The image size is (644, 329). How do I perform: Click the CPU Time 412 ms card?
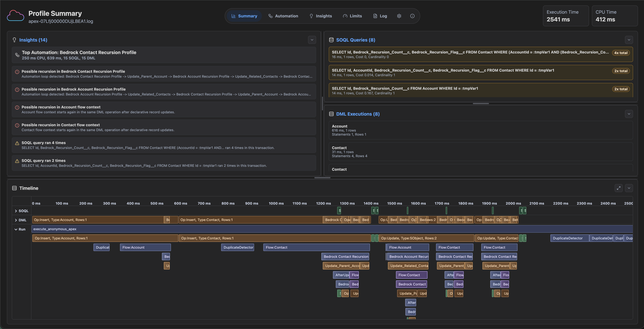pyautogui.click(x=615, y=16)
